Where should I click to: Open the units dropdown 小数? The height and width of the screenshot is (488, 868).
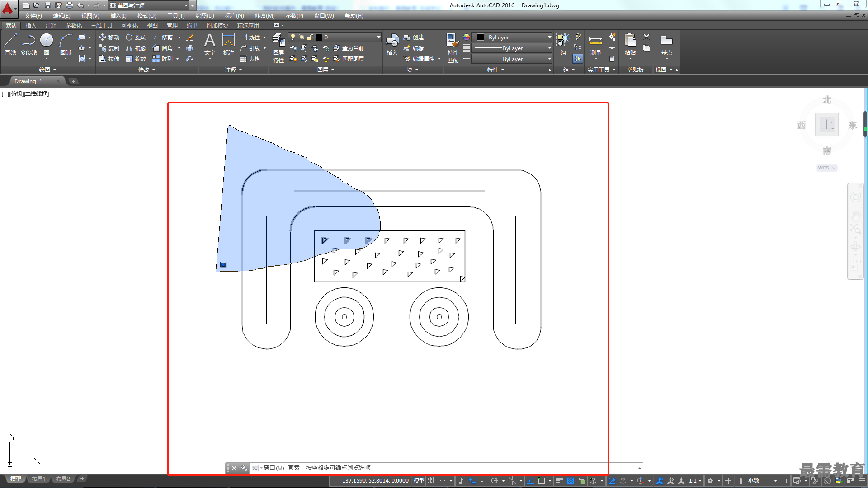(x=762, y=481)
